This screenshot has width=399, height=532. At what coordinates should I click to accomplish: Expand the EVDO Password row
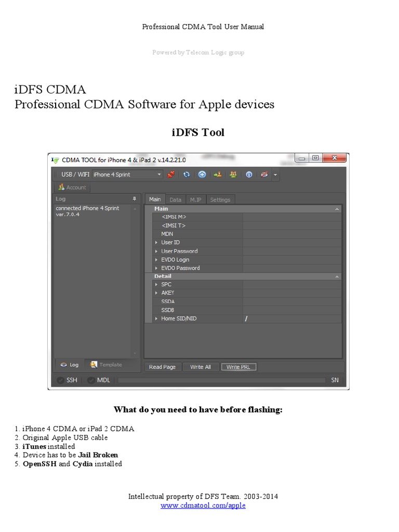click(x=156, y=269)
